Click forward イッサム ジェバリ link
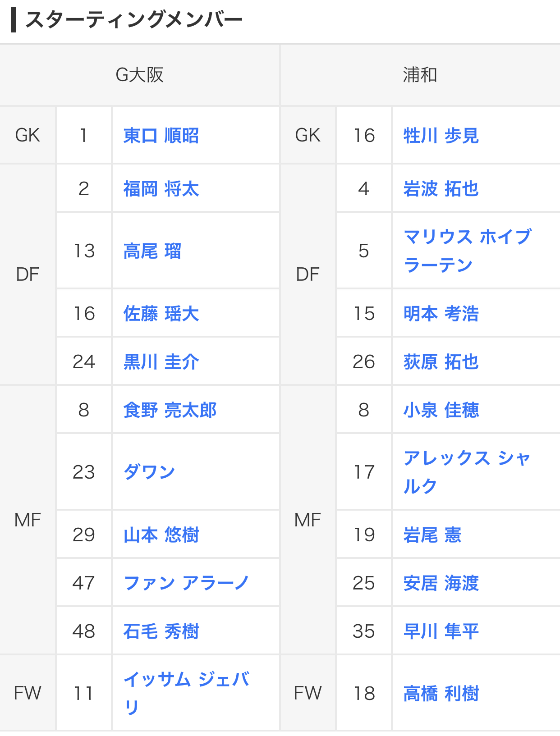The width and height of the screenshot is (560, 736). (x=186, y=680)
